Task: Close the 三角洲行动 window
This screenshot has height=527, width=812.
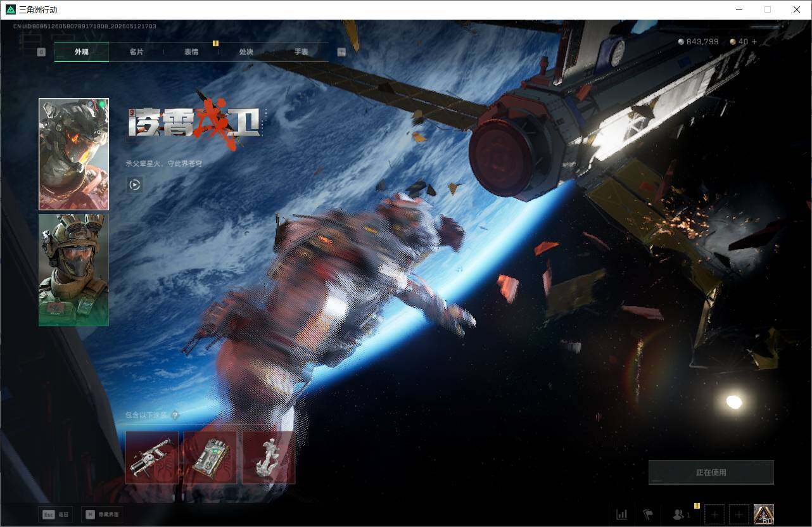Action: click(x=797, y=10)
